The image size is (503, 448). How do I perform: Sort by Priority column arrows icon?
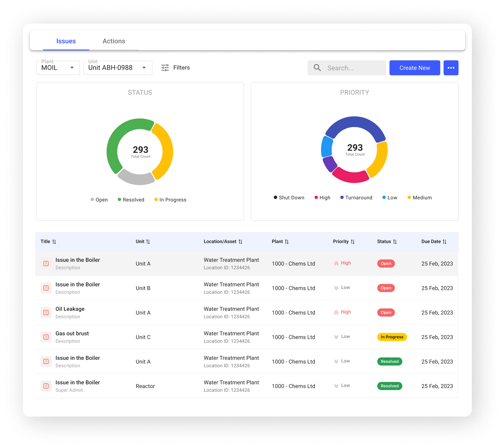click(353, 242)
